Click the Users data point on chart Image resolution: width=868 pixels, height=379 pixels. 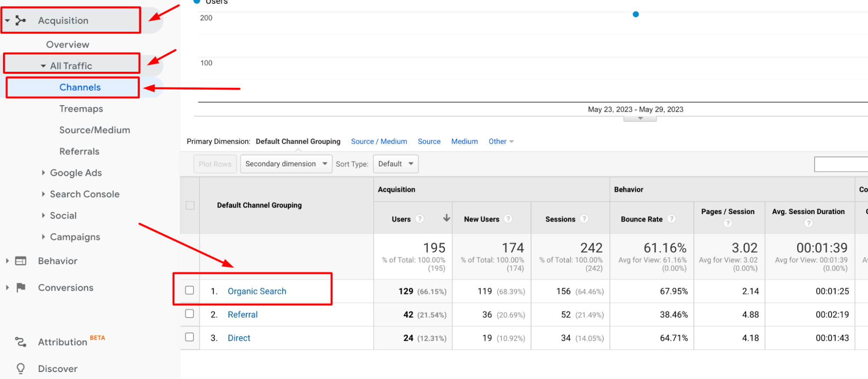coord(636,14)
